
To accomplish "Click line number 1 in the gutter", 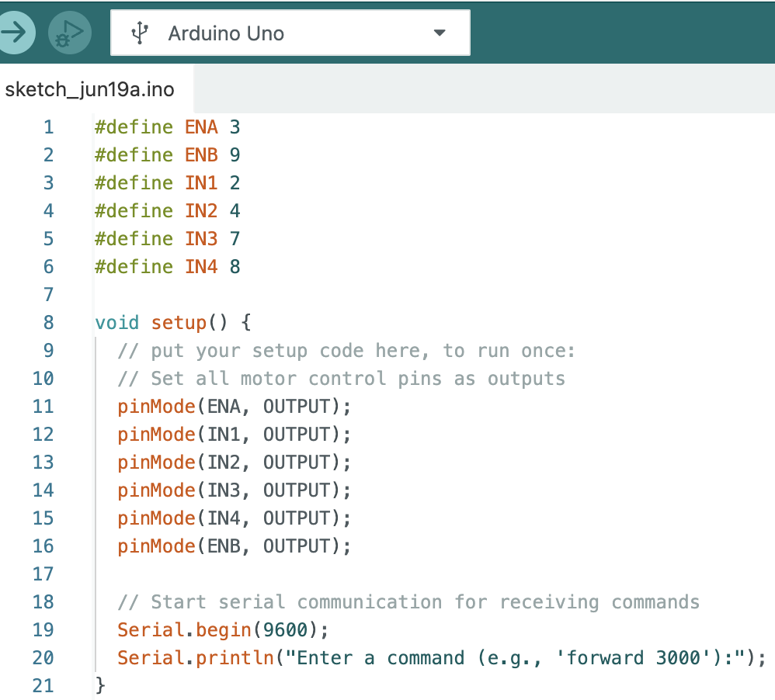I will pos(49,127).
